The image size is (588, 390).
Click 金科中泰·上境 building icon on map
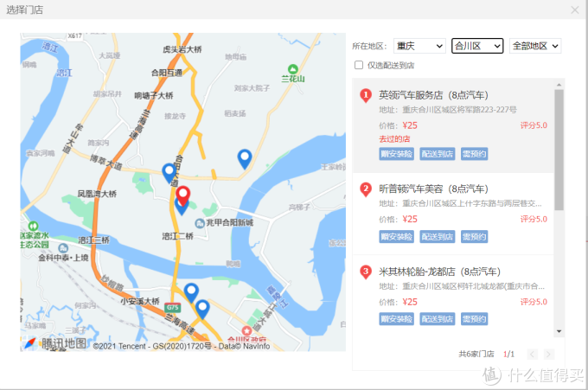tap(63, 248)
